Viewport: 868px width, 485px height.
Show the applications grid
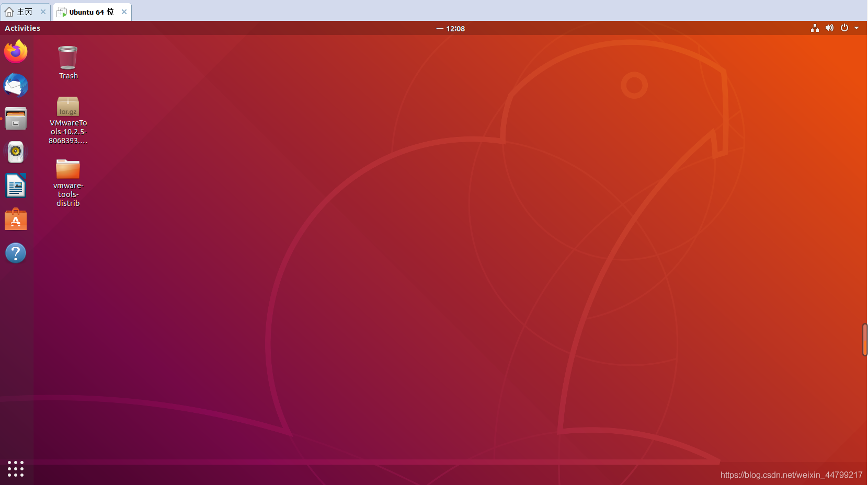16,469
